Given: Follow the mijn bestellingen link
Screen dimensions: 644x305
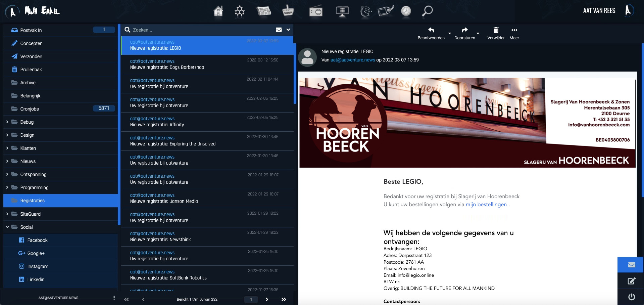Looking at the screenshot, I should click(x=486, y=205).
